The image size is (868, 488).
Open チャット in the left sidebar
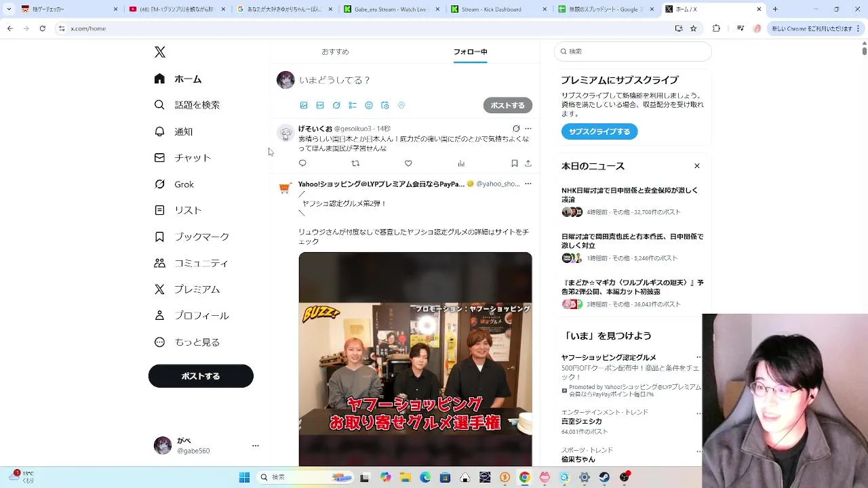[182, 157]
